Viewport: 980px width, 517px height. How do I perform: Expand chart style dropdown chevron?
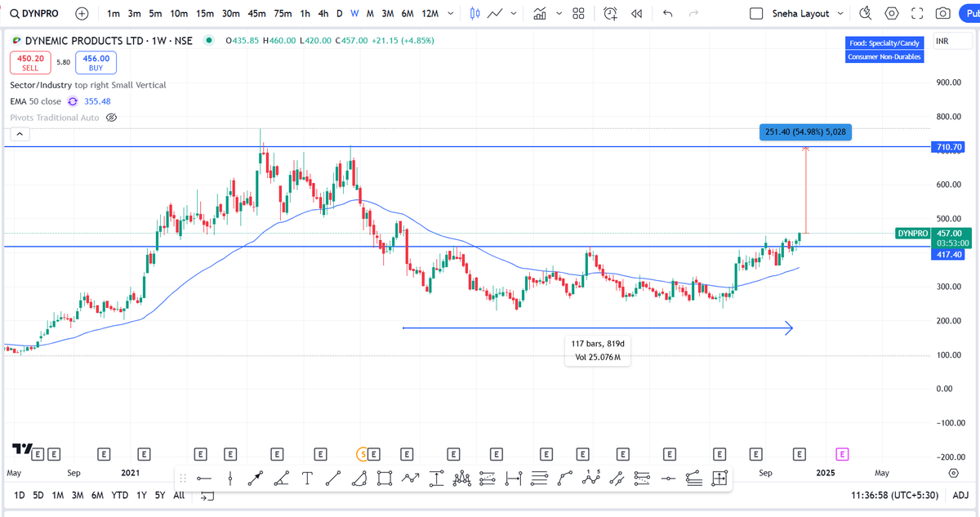513,14
